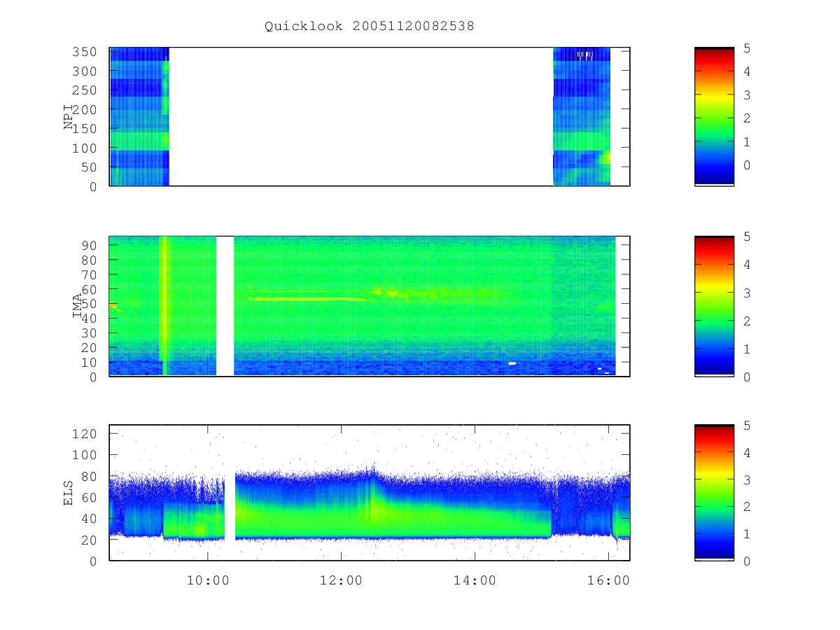Screen dimensions: 840x630
Task: Click tick 70 on the IMA axis
Action: pos(90,274)
